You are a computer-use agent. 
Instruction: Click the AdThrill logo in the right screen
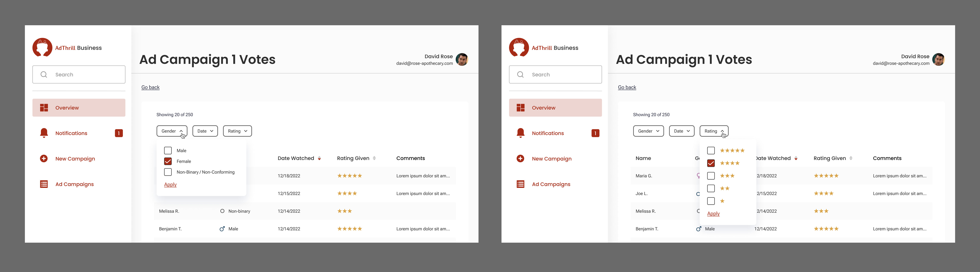click(519, 47)
